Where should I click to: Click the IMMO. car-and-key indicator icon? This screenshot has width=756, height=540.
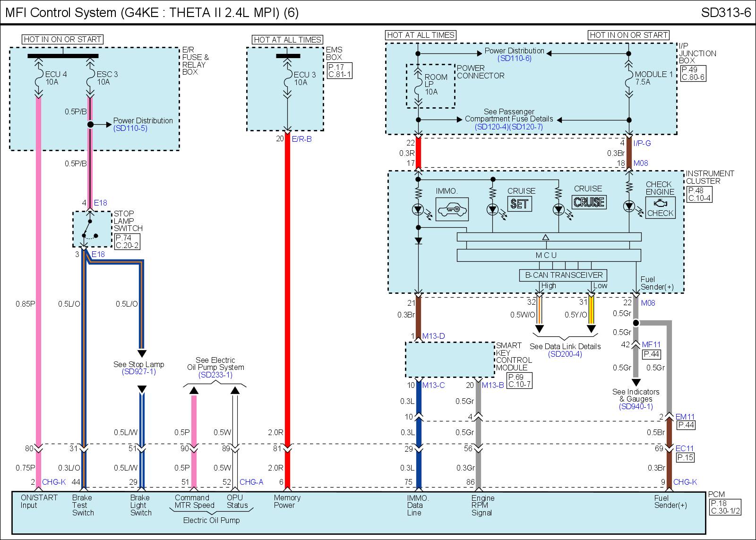pyautogui.click(x=452, y=209)
